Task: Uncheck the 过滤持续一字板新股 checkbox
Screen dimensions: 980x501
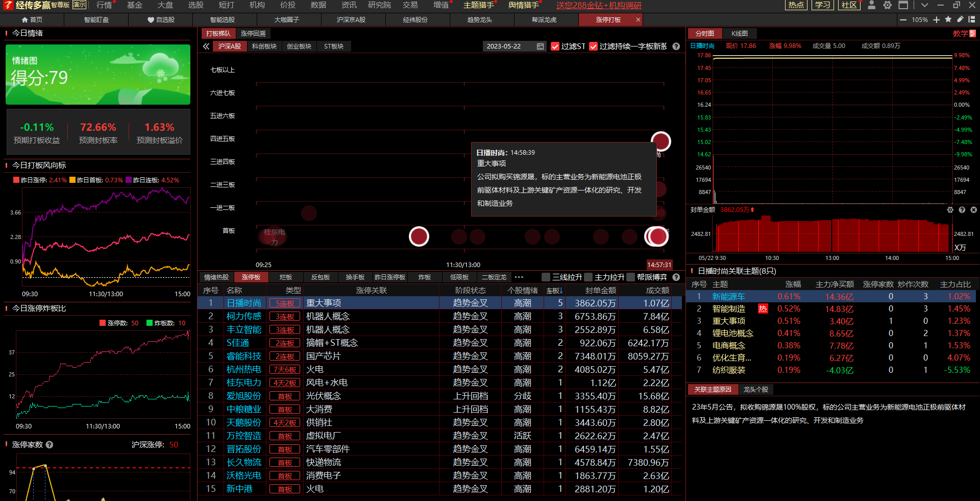Action: tap(593, 46)
